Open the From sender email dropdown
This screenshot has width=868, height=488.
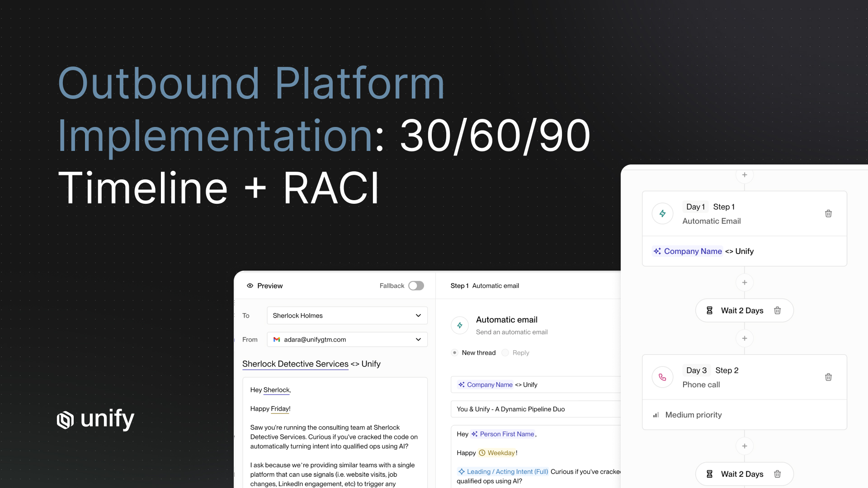tap(347, 339)
